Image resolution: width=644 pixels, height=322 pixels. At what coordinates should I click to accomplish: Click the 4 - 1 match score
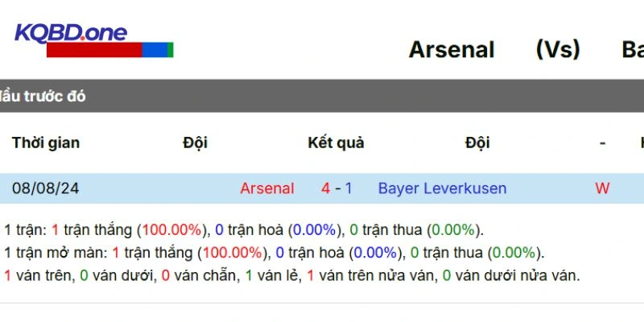point(336,188)
